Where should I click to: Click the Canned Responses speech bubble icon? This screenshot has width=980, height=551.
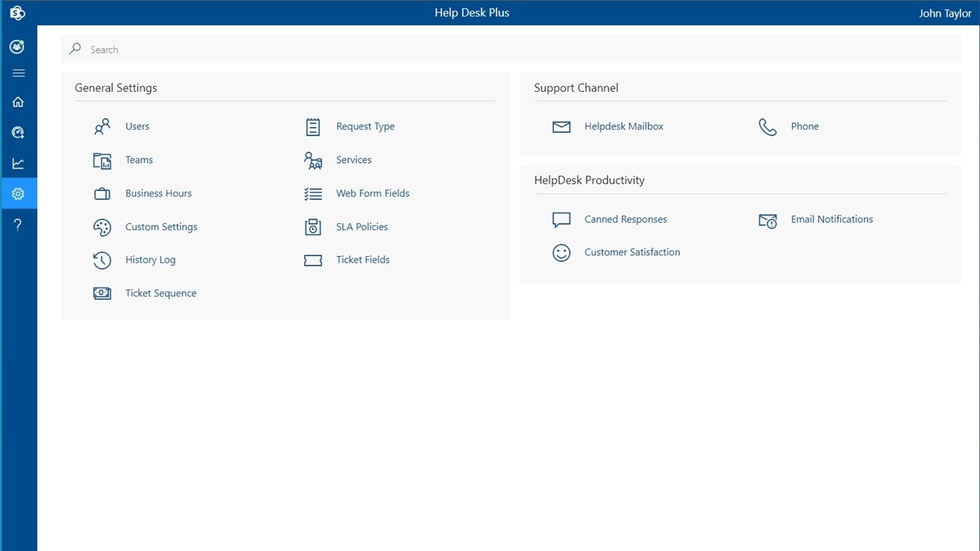pyautogui.click(x=561, y=220)
